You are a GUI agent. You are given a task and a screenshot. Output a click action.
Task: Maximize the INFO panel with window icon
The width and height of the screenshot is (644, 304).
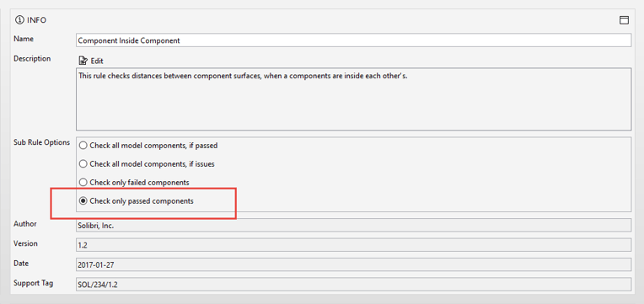[x=624, y=20]
